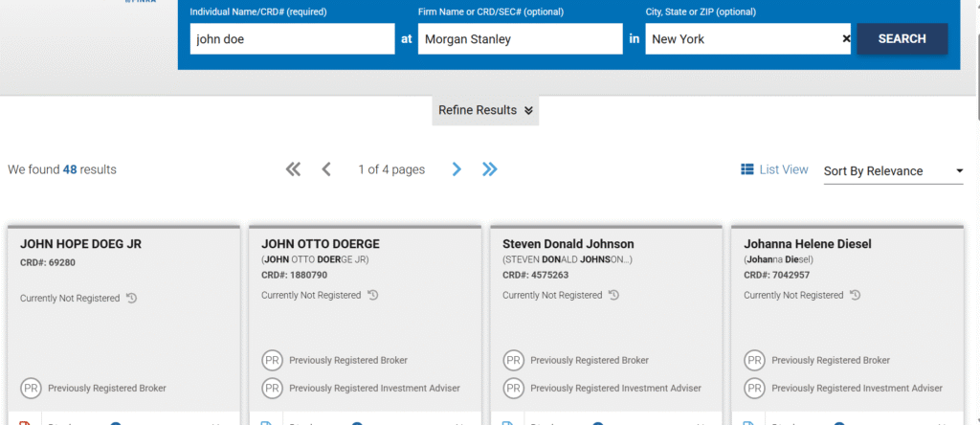The height and width of the screenshot is (425, 980).
Task: Select CRD# 4575263 text
Action: (536, 275)
